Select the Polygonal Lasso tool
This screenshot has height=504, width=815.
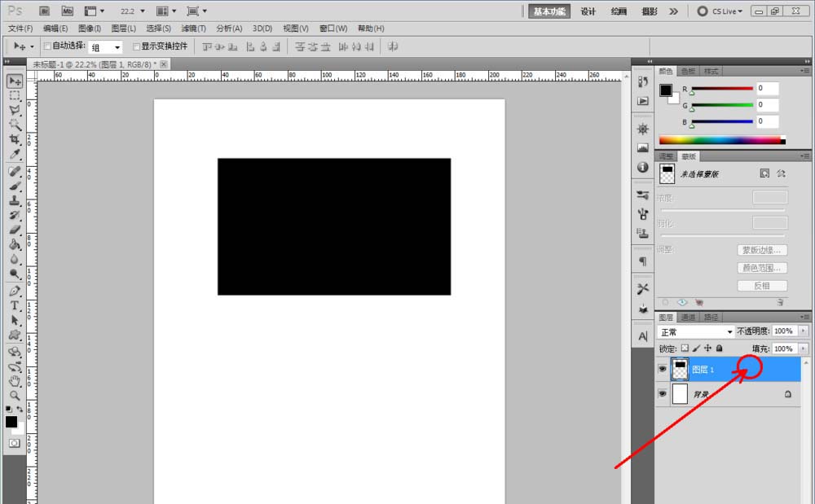coord(15,110)
